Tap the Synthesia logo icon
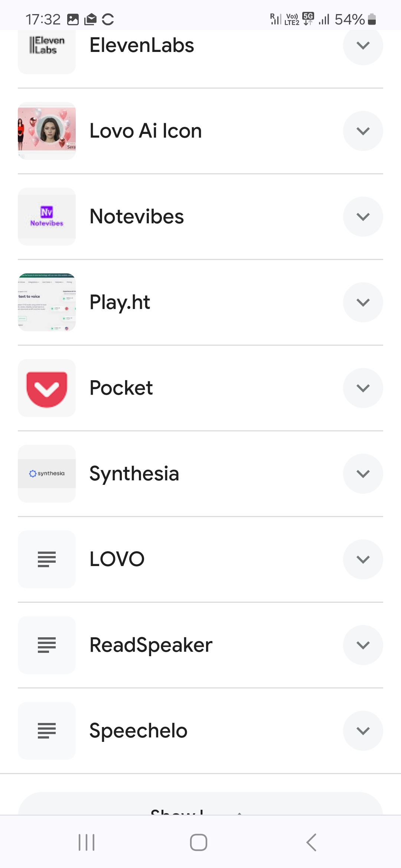 coord(47,474)
